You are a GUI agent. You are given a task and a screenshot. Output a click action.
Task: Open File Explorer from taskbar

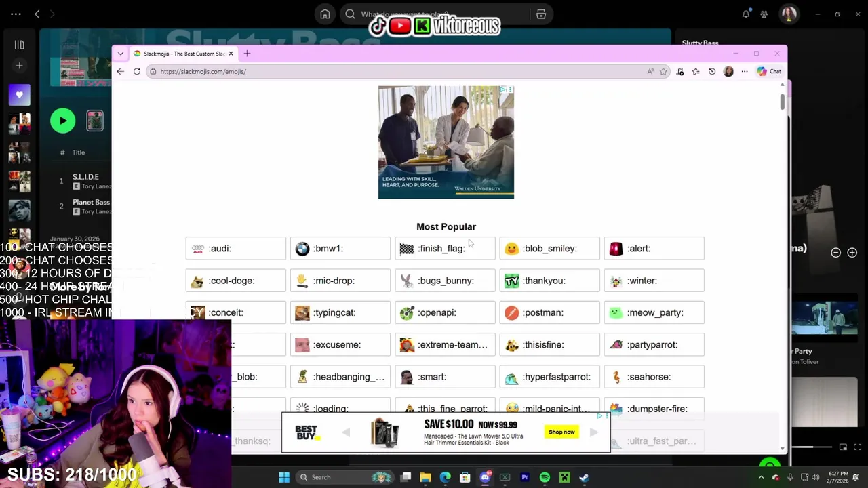(425, 477)
